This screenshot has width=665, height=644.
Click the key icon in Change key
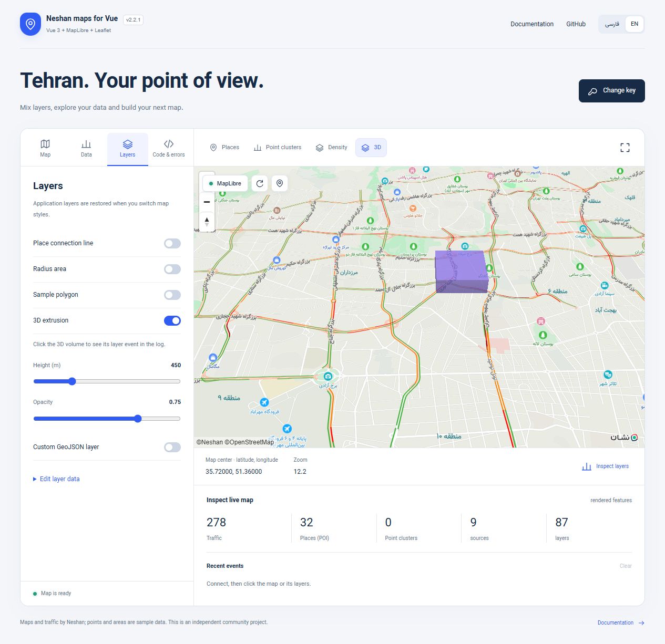(592, 91)
